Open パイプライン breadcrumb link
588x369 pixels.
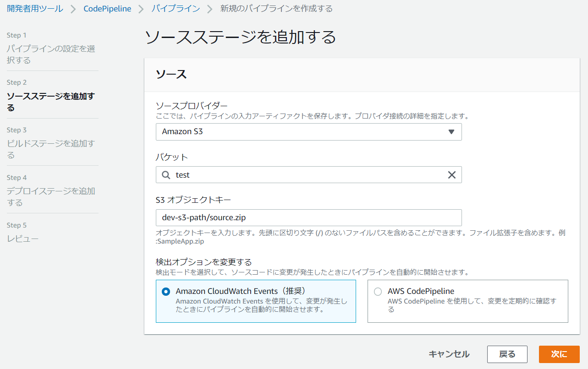click(176, 9)
